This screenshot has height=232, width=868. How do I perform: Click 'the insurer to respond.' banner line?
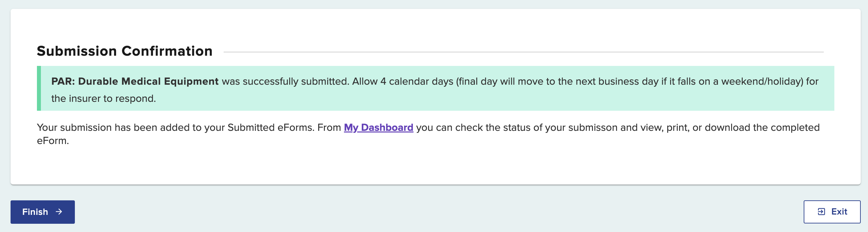click(x=104, y=99)
